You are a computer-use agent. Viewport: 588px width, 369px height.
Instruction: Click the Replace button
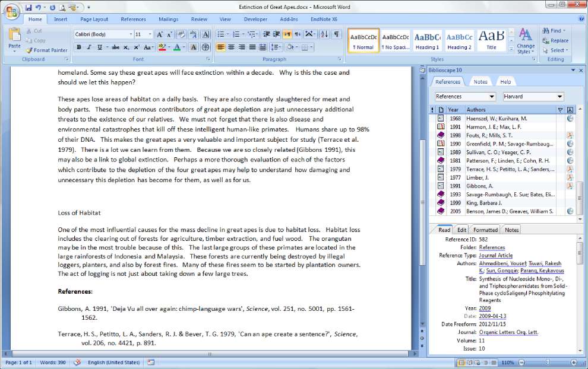(x=555, y=40)
